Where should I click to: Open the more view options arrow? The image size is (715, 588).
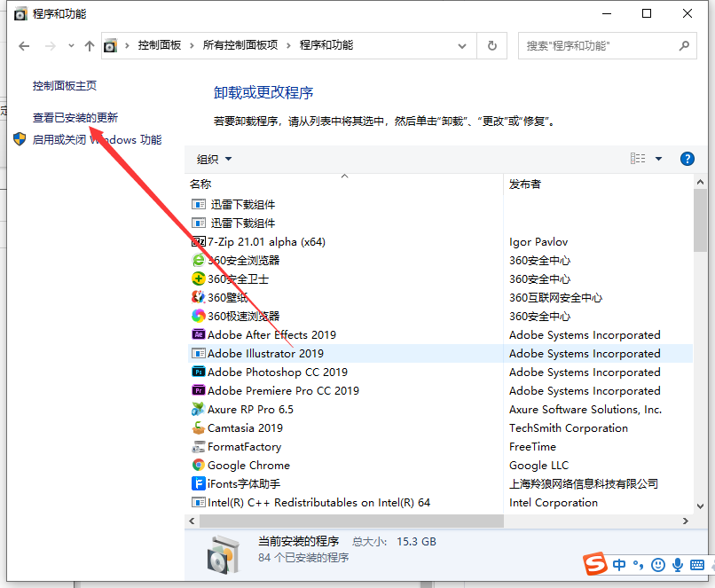(x=658, y=159)
